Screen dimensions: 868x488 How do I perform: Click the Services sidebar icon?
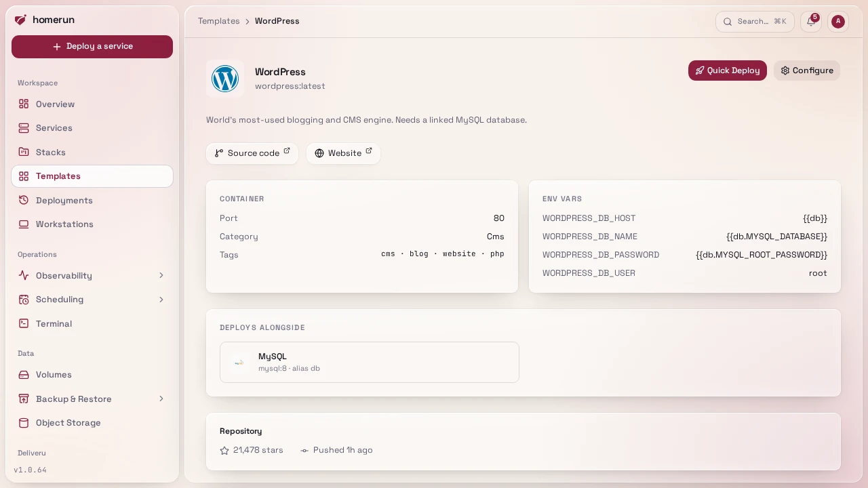[24, 128]
